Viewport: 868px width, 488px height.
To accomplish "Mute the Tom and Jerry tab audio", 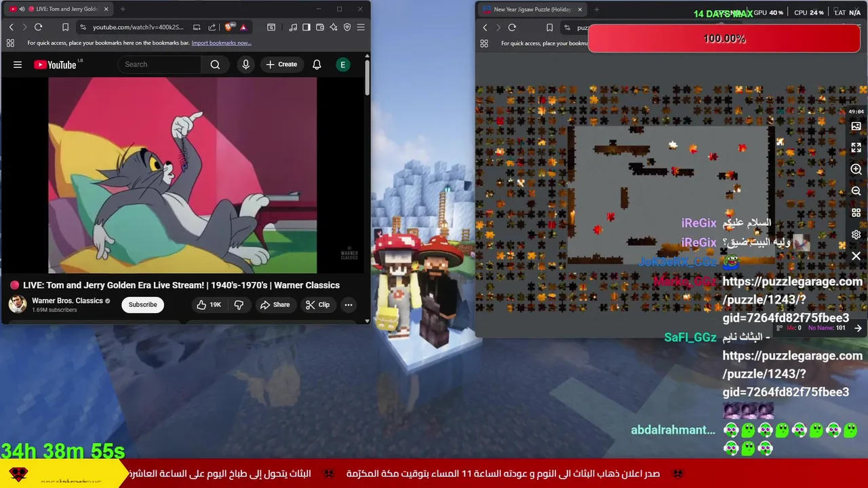I will tap(22, 9).
